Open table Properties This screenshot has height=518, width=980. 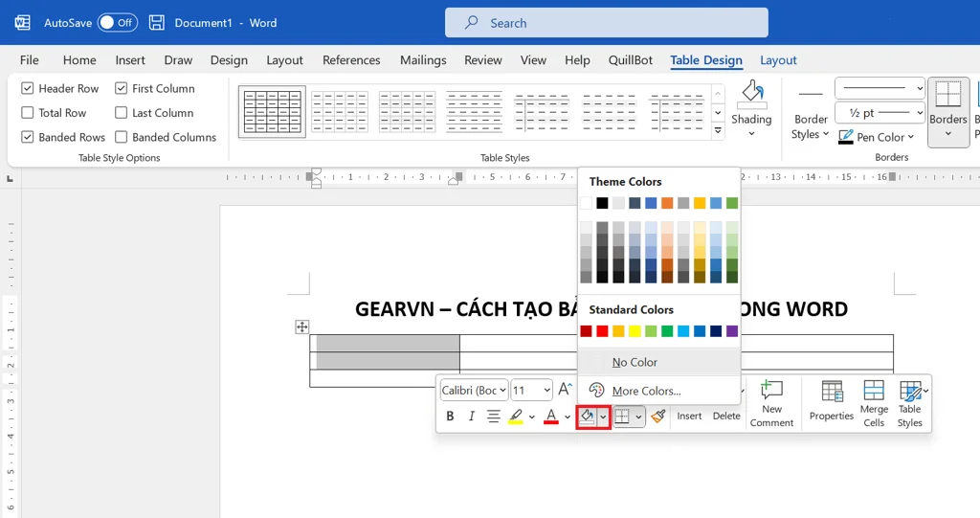click(x=832, y=401)
